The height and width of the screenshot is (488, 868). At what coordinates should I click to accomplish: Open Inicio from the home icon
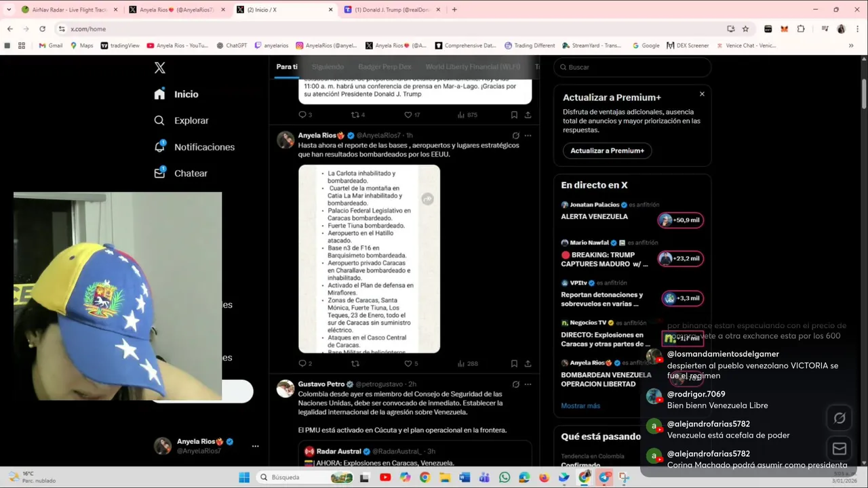[159, 94]
